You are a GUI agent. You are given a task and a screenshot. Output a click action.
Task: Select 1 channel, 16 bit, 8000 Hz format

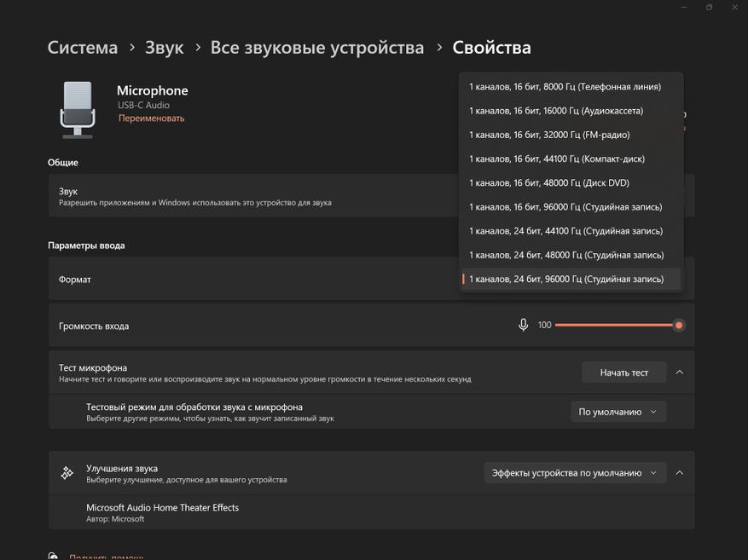565,86
